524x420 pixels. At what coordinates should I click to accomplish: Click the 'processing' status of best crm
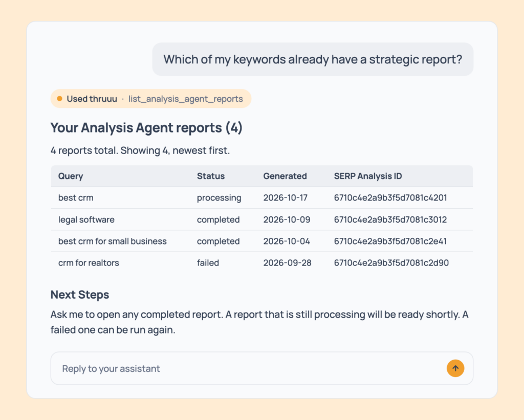click(219, 198)
